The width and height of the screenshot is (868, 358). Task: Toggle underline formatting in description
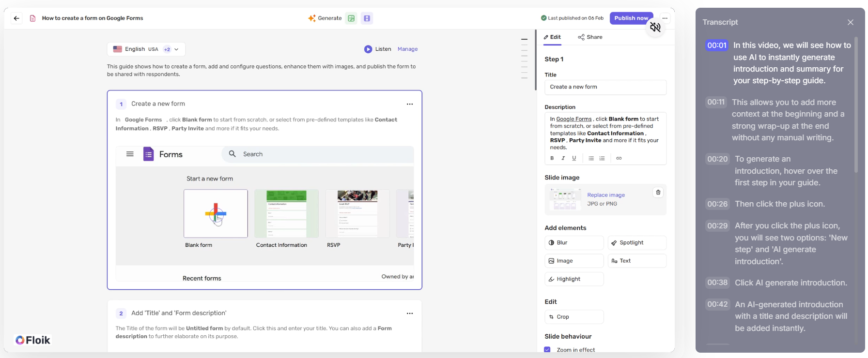[x=574, y=158]
